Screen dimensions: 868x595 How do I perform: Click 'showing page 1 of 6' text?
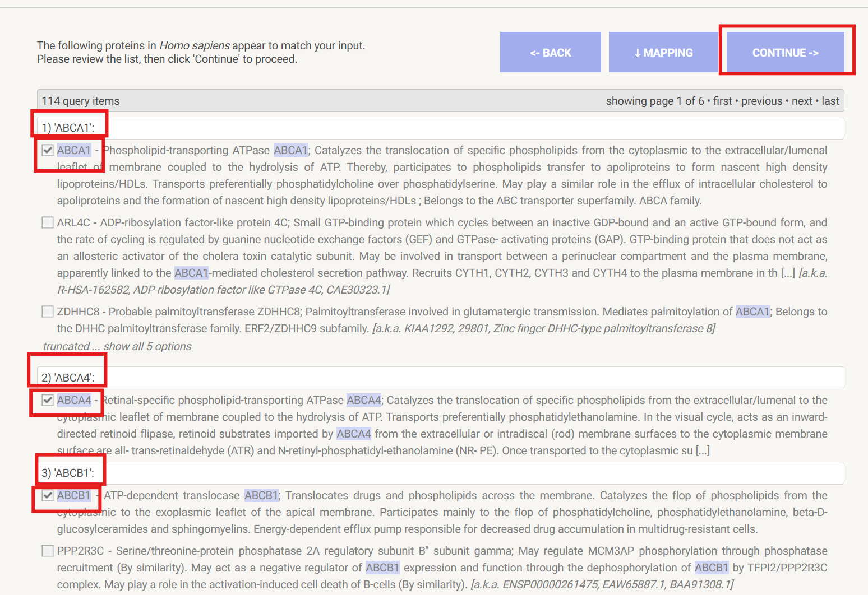[x=654, y=101]
